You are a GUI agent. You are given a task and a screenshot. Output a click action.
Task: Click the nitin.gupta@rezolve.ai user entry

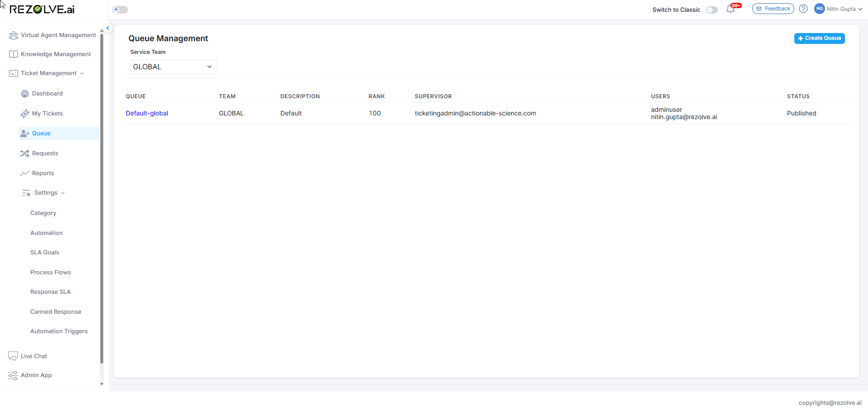click(684, 117)
